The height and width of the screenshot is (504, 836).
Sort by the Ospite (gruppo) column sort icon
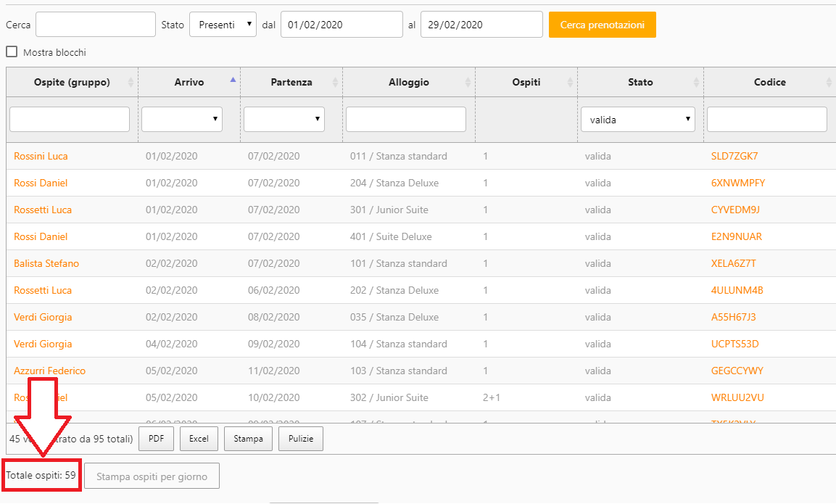pos(131,83)
